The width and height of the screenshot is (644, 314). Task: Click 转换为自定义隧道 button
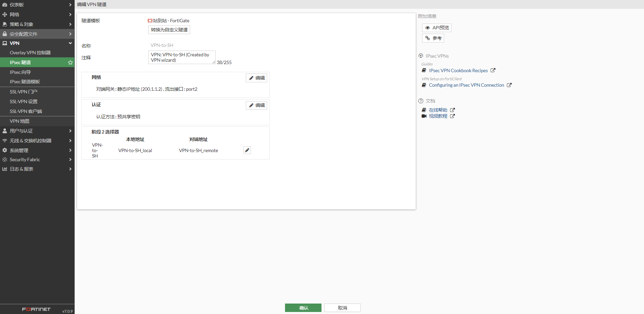pos(169,30)
